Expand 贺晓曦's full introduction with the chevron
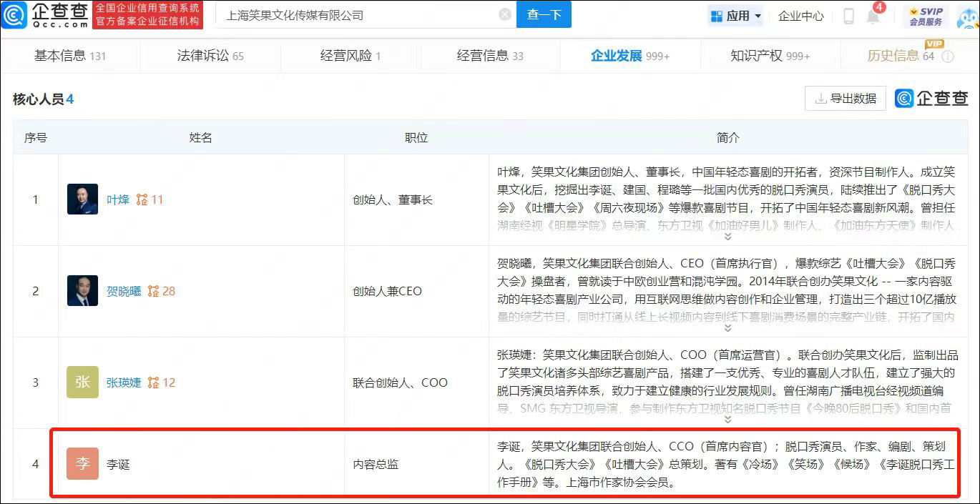The height and width of the screenshot is (504, 980). point(727,327)
